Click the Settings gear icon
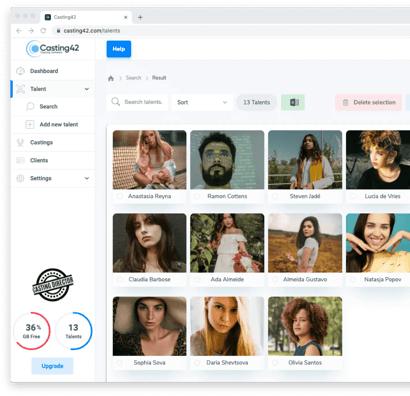The width and height of the screenshot is (410, 396). click(x=20, y=178)
